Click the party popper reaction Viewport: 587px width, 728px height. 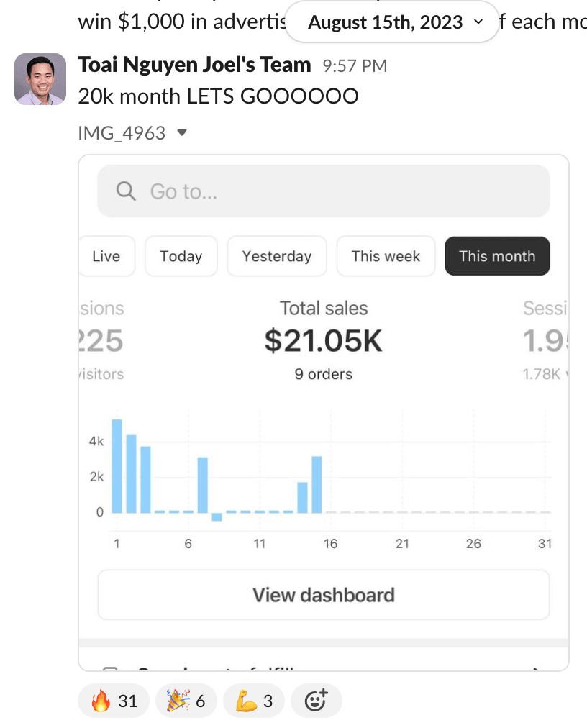click(x=186, y=701)
